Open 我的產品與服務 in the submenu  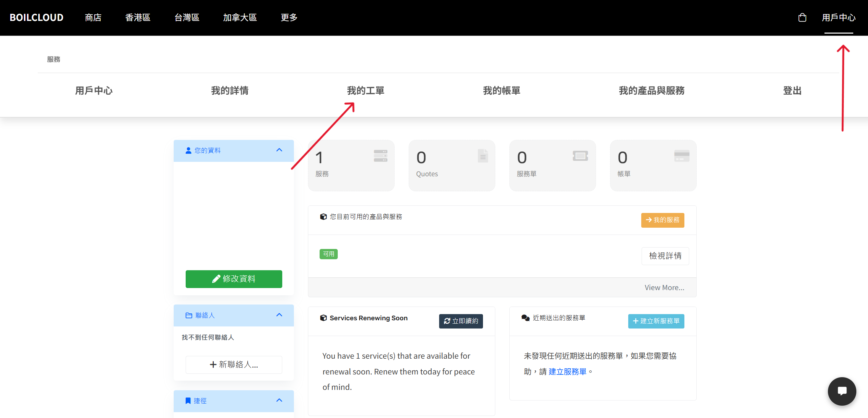tap(652, 91)
